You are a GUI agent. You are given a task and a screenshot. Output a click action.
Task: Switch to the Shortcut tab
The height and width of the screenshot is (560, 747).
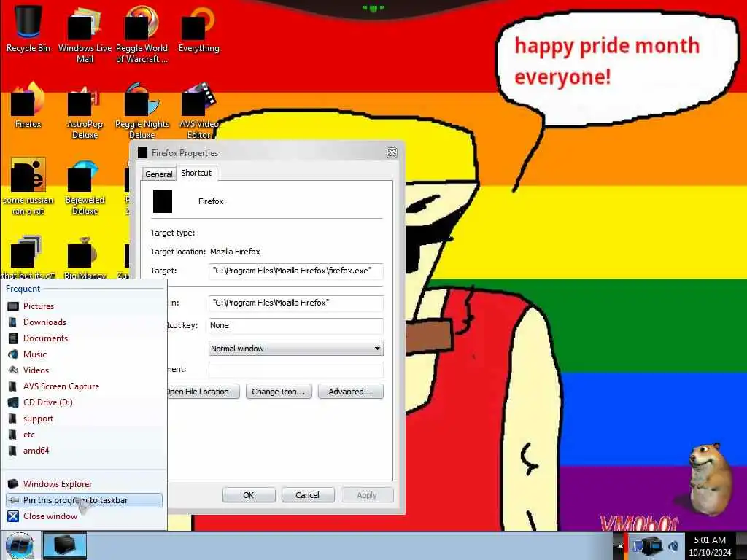point(196,173)
